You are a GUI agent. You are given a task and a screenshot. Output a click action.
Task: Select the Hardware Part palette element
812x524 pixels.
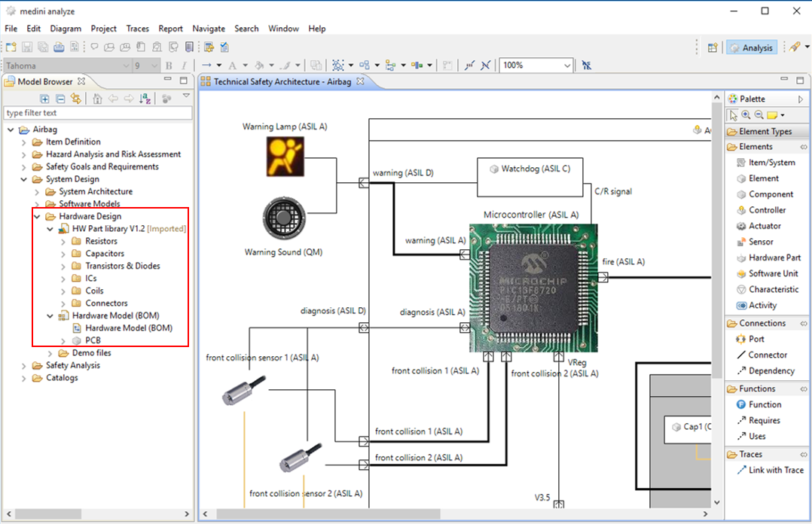point(774,257)
